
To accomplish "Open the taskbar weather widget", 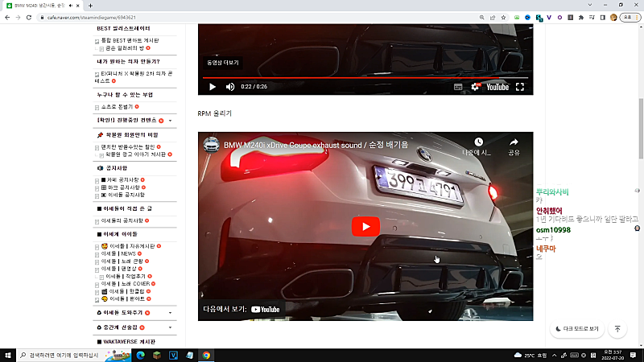I will click(x=530, y=355).
